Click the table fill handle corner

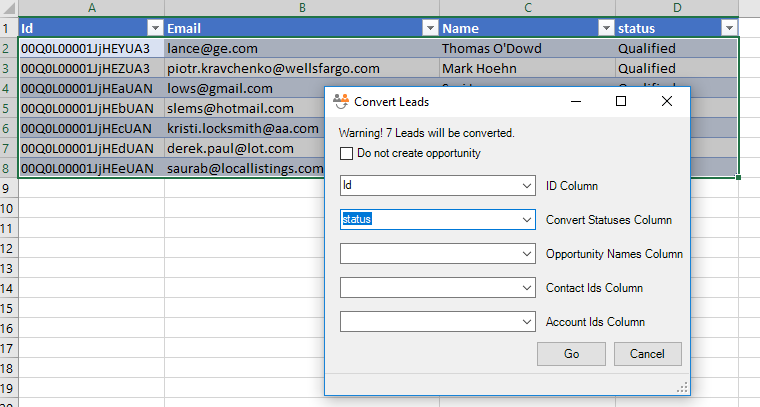tap(738, 177)
